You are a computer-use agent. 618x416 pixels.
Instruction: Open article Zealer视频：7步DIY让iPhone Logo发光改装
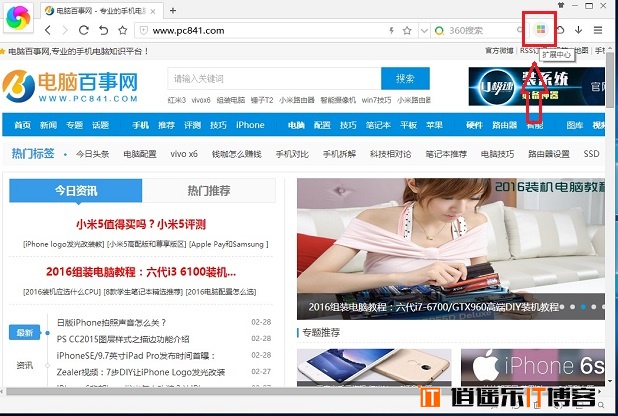[x=141, y=372]
